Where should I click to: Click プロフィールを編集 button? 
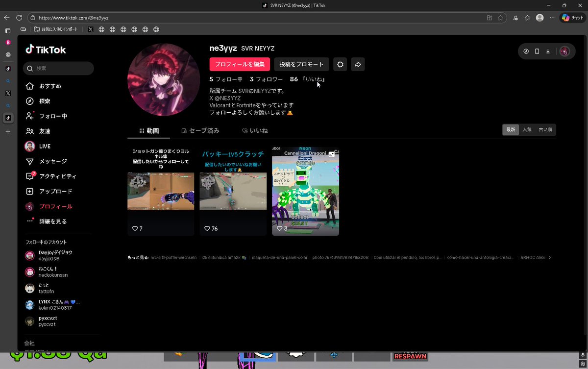(240, 64)
